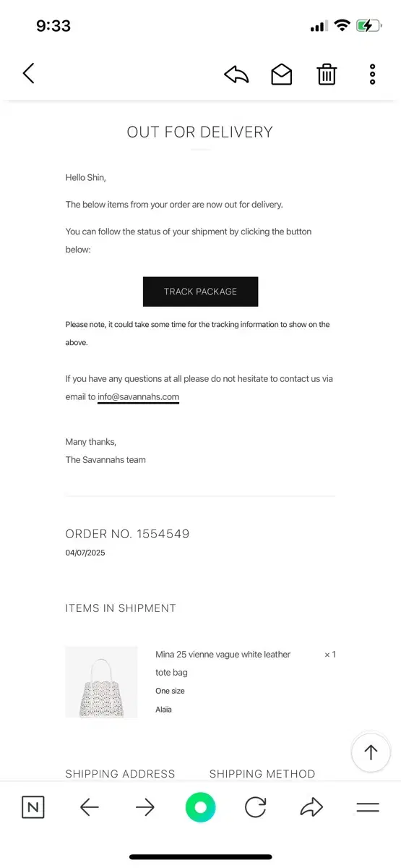Mark email as unread envelope icon
The image size is (401, 868).
click(x=282, y=74)
